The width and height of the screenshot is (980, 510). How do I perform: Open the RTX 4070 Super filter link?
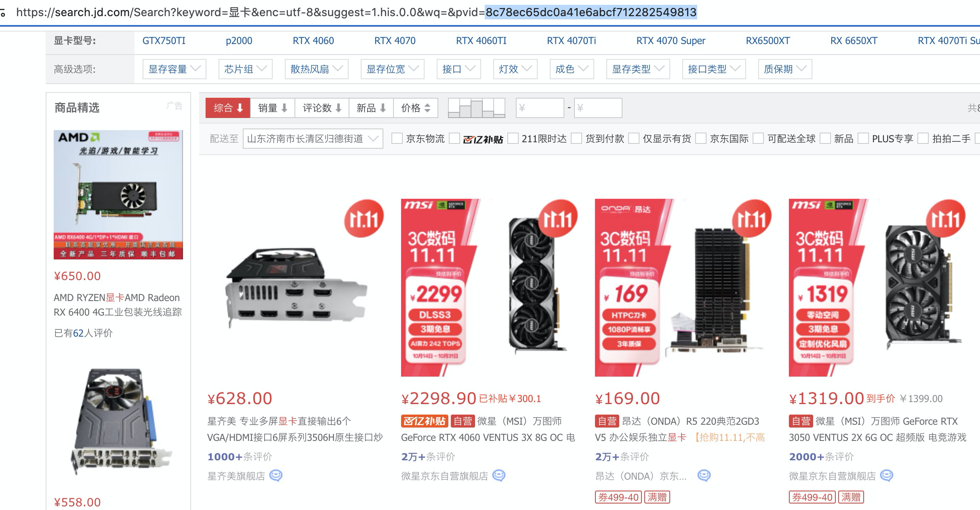(671, 41)
